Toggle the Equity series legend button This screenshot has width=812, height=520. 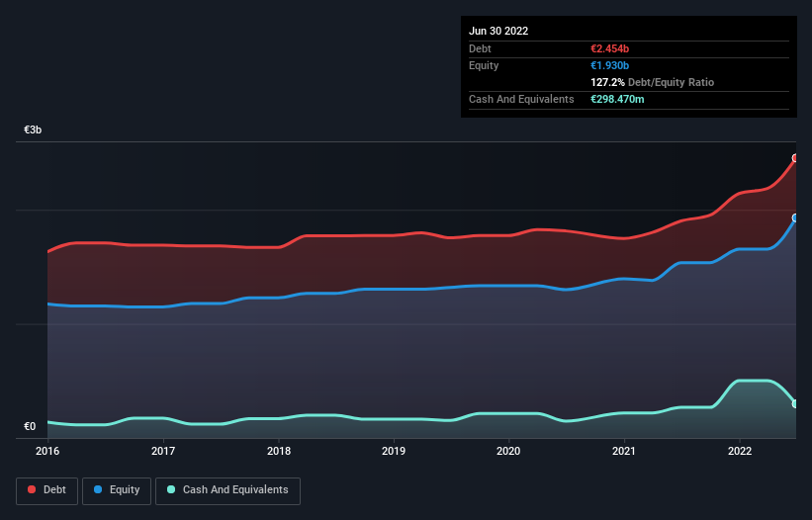tap(117, 490)
